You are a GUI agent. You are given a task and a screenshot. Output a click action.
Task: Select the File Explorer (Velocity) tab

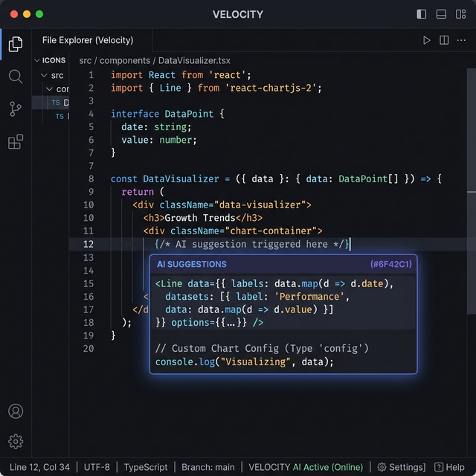click(x=87, y=40)
